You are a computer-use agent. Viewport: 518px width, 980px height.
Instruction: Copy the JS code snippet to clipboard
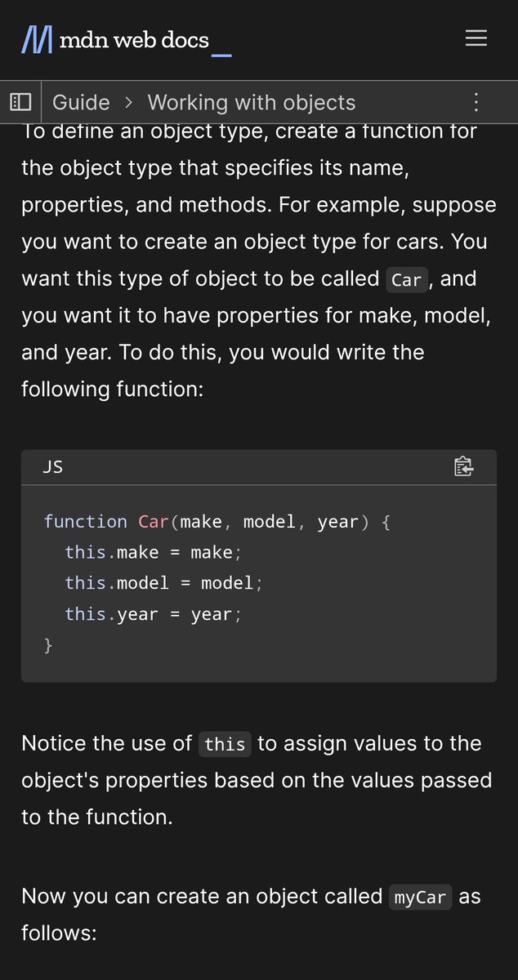[463, 466]
